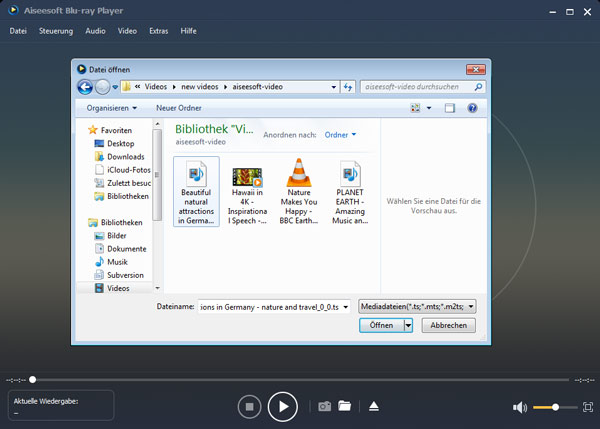
Task: Click the Abbrechen button
Action: click(447, 325)
